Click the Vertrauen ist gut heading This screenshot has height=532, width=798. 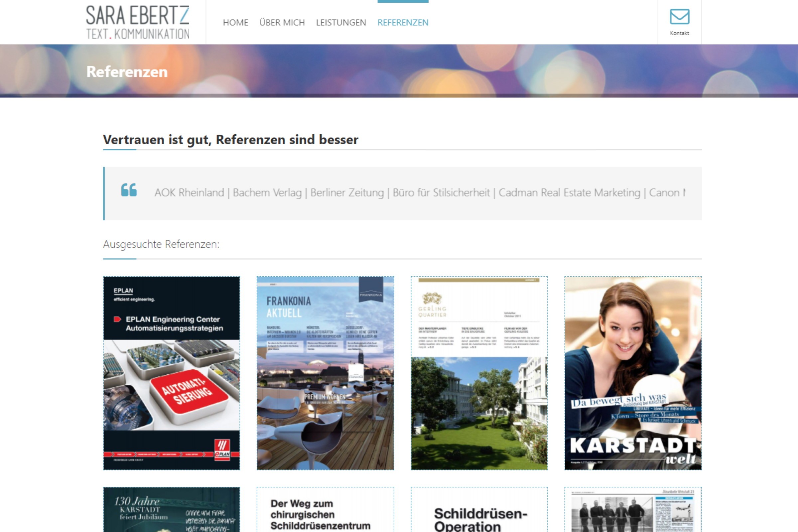(230, 139)
